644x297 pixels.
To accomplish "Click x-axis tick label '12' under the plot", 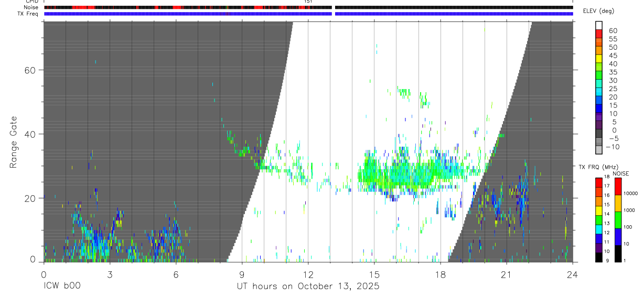I will (308, 274).
